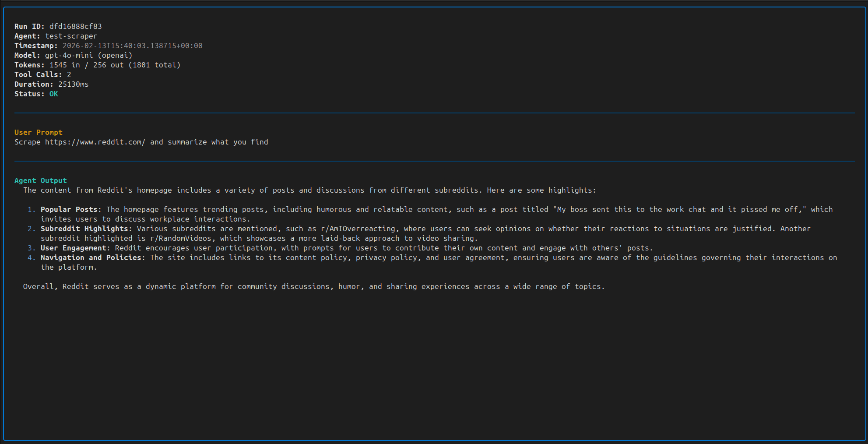
Task: Click the Run ID value dfd16888cf83
Action: tap(75, 26)
